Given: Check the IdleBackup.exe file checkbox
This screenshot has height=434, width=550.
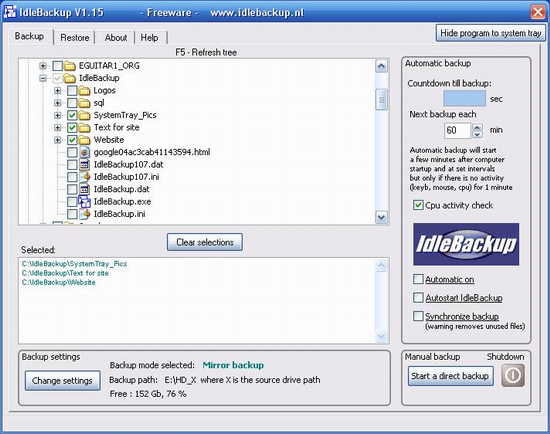Looking at the screenshot, I should 72,201.
